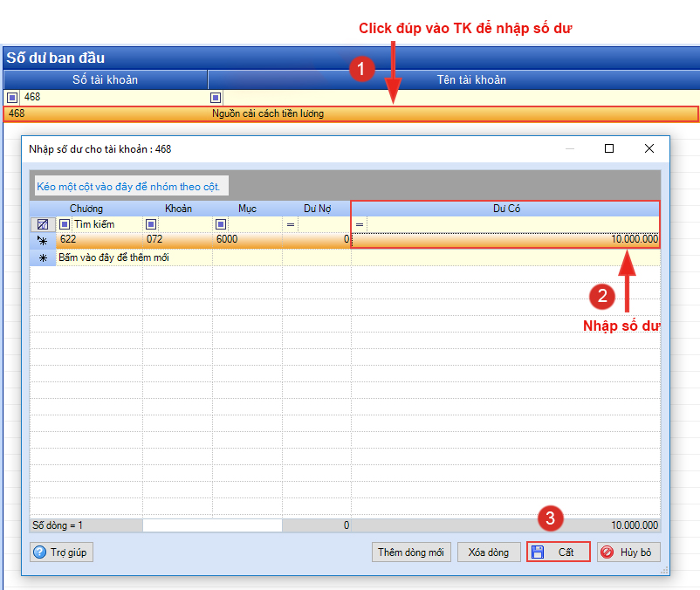
Task: Click 'Bấm vào đây để thêm mới' row
Action: tap(113, 257)
